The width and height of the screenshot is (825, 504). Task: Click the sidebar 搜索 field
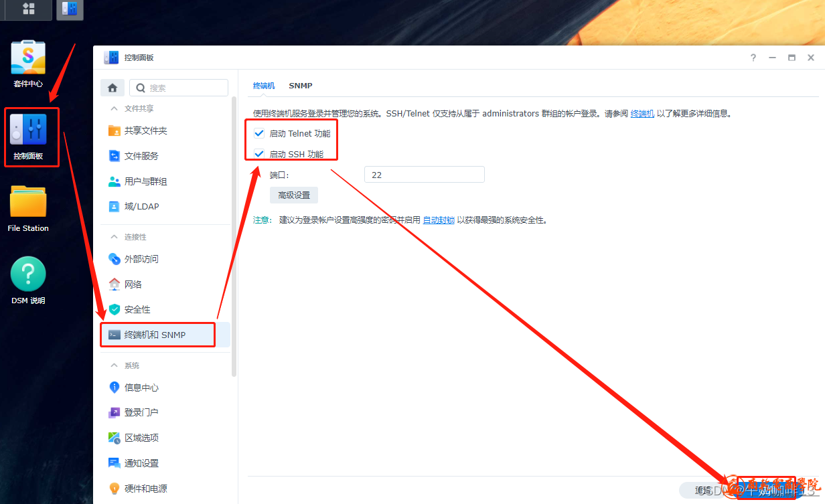coord(179,88)
